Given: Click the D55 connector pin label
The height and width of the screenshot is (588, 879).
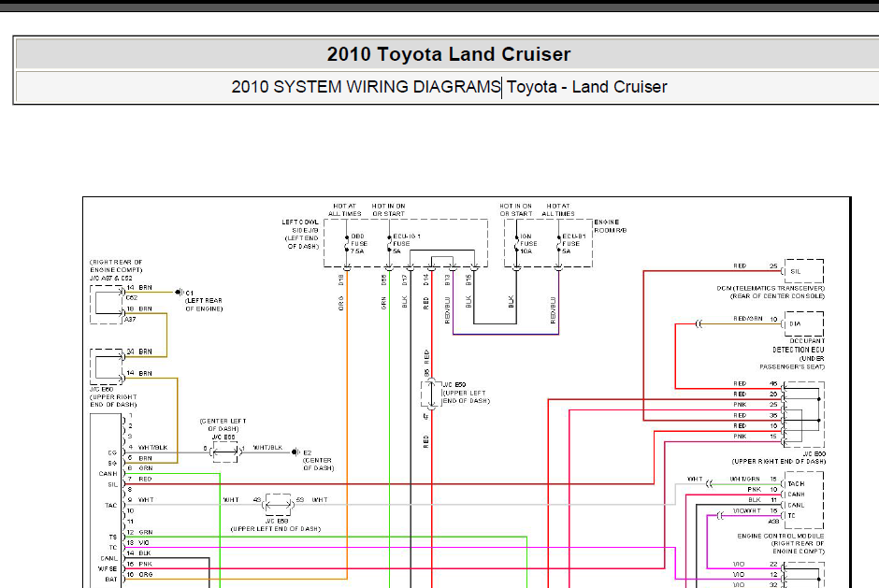Looking at the screenshot, I should [384, 280].
